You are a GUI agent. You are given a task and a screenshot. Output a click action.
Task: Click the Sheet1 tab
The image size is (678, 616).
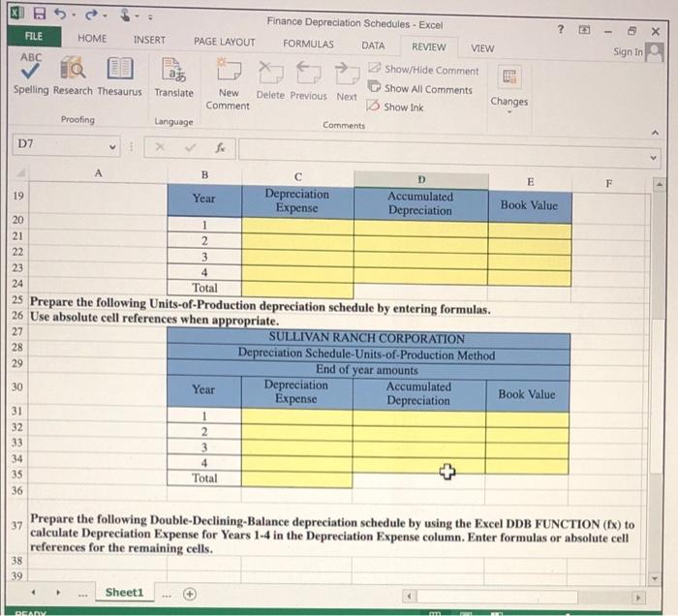point(124,592)
